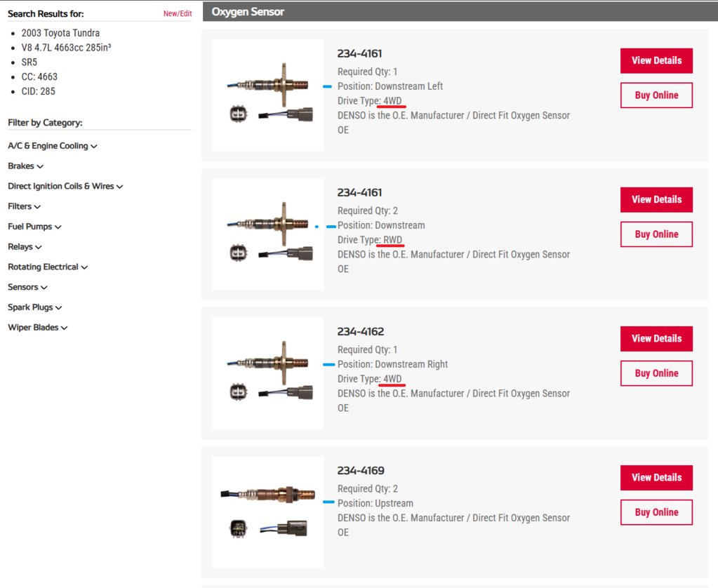This screenshot has height=588, width=718.
Task: Click the 234-4162 sensor product image
Action: click(268, 373)
